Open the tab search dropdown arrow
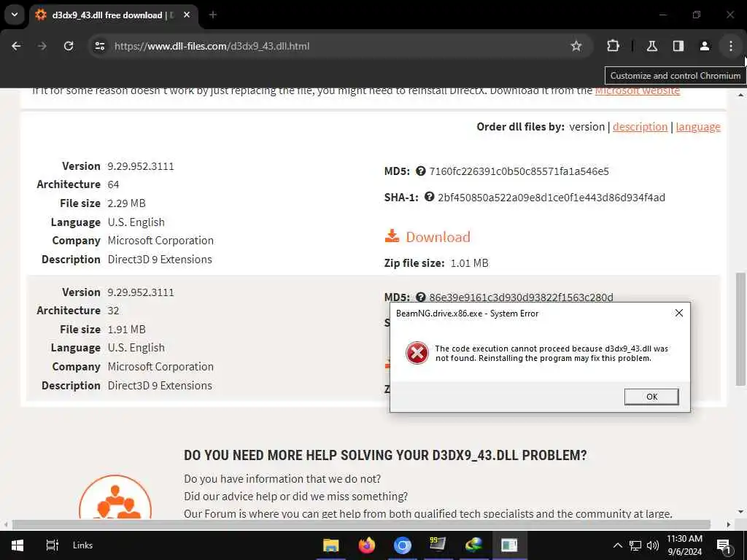Screen dimensions: 747x560 (15, 15)
